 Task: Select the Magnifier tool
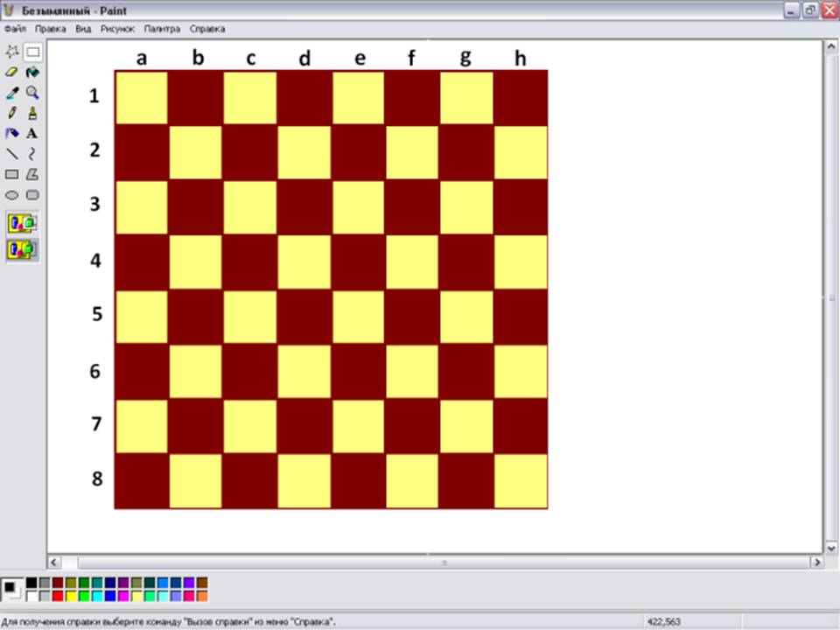click(x=32, y=93)
